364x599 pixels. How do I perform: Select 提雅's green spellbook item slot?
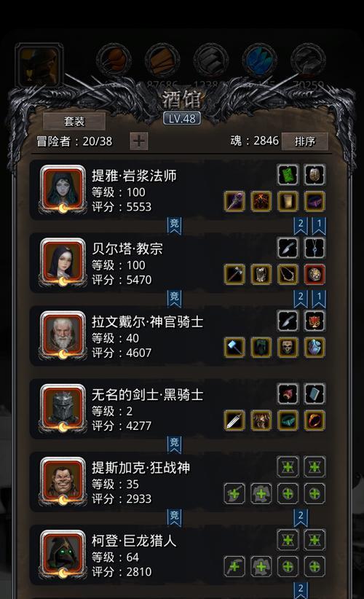point(288,175)
